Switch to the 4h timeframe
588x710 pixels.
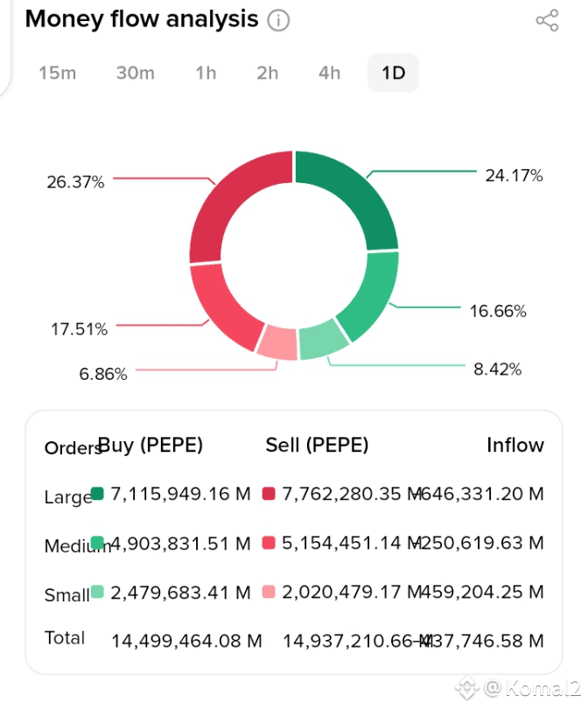point(330,73)
